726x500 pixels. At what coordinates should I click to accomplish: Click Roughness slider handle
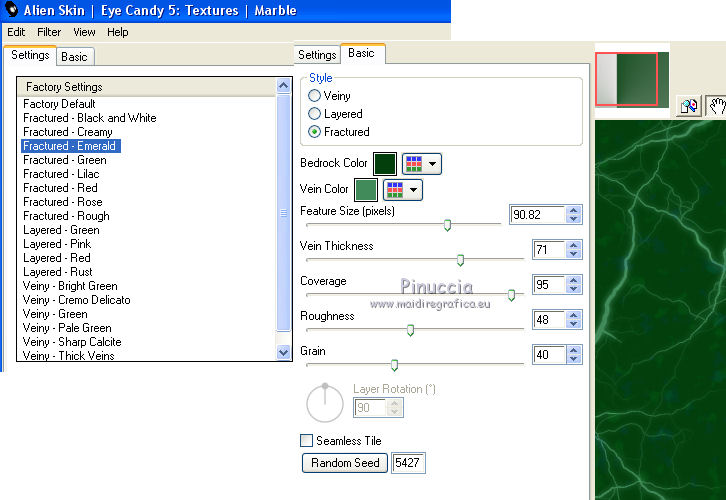pyautogui.click(x=410, y=330)
